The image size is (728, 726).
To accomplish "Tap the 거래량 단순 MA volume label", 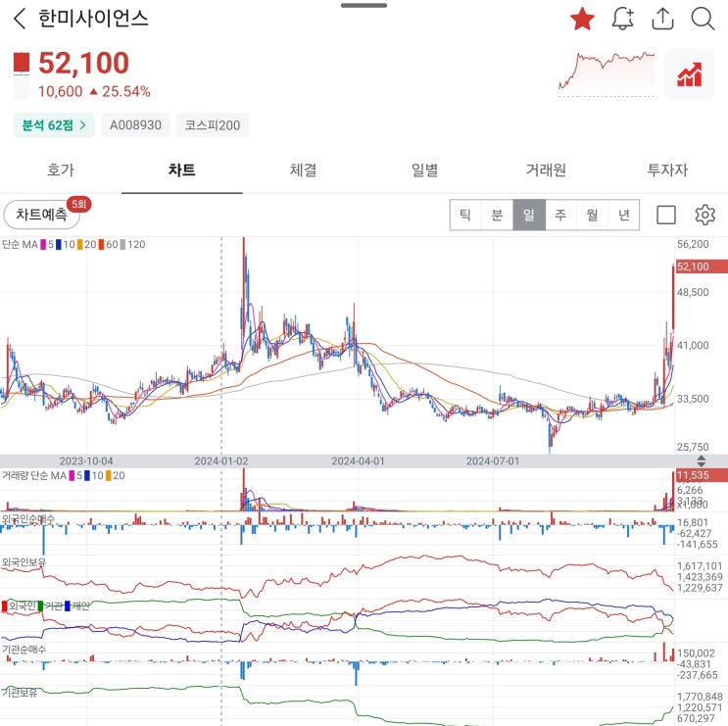I will pyautogui.click(x=34, y=475).
